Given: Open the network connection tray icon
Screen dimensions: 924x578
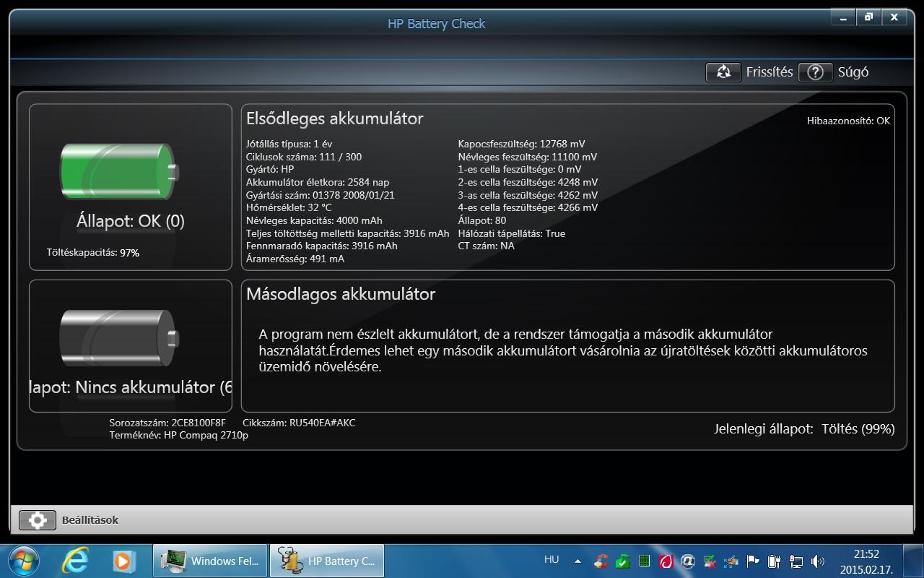Looking at the screenshot, I should coord(796,561).
